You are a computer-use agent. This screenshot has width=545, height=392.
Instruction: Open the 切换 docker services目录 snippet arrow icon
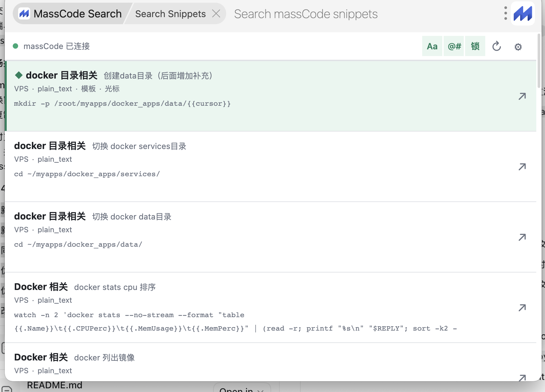522,167
